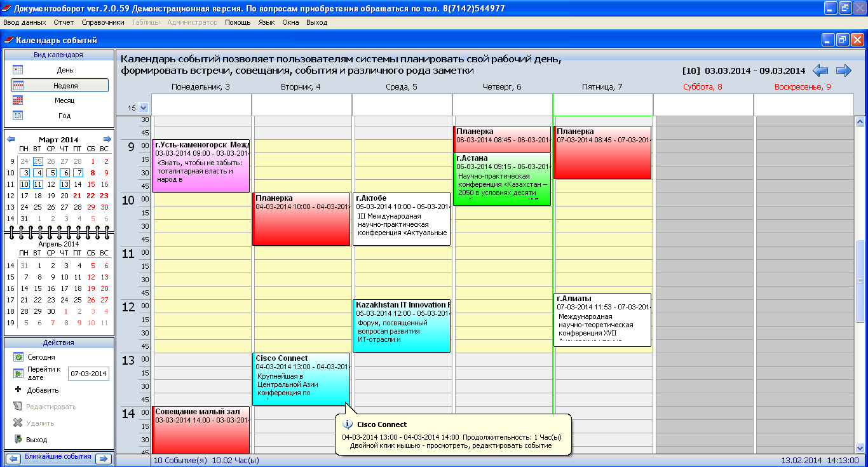Restore the Календарь событий inner window
This screenshot has width=868, height=467.
point(843,40)
